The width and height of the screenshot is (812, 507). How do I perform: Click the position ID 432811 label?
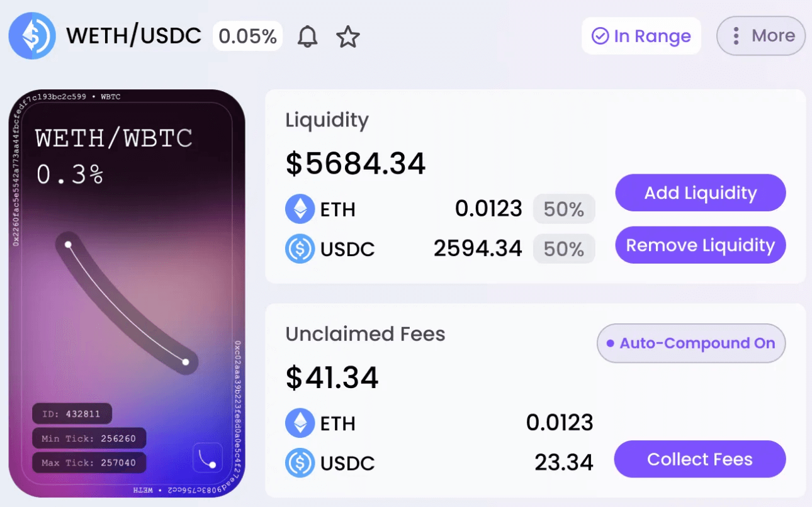(72, 414)
